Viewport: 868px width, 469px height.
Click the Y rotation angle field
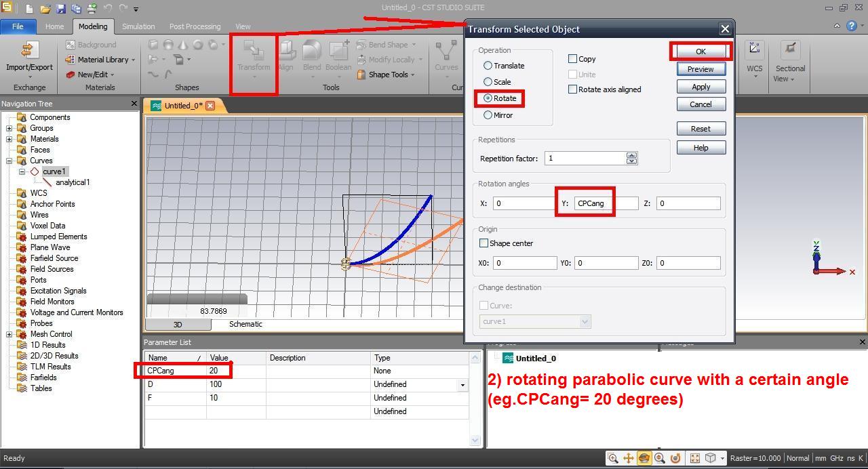(605, 203)
